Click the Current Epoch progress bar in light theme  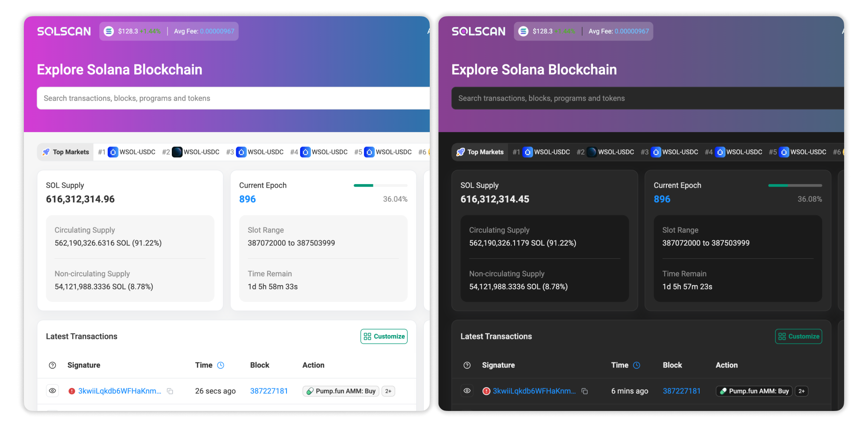click(x=380, y=185)
